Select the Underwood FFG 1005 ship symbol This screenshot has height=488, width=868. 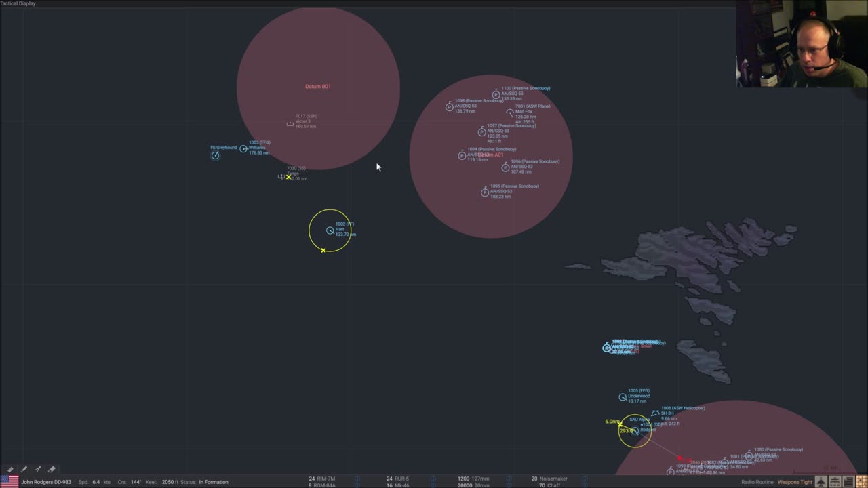(x=623, y=397)
